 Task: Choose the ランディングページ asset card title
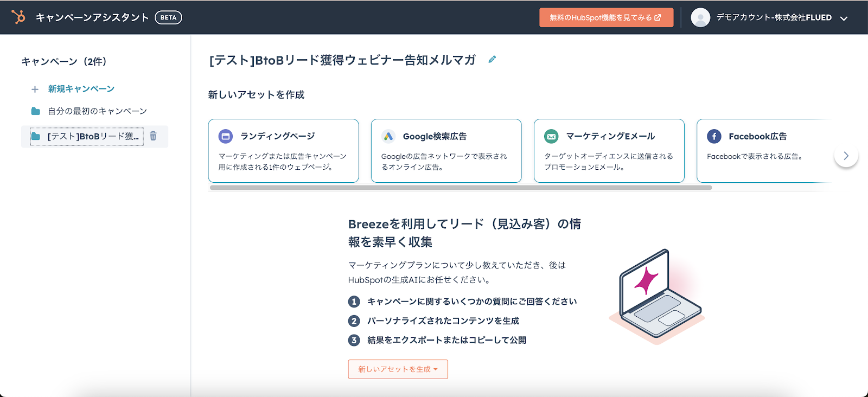pyautogui.click(x=278, y=136)
